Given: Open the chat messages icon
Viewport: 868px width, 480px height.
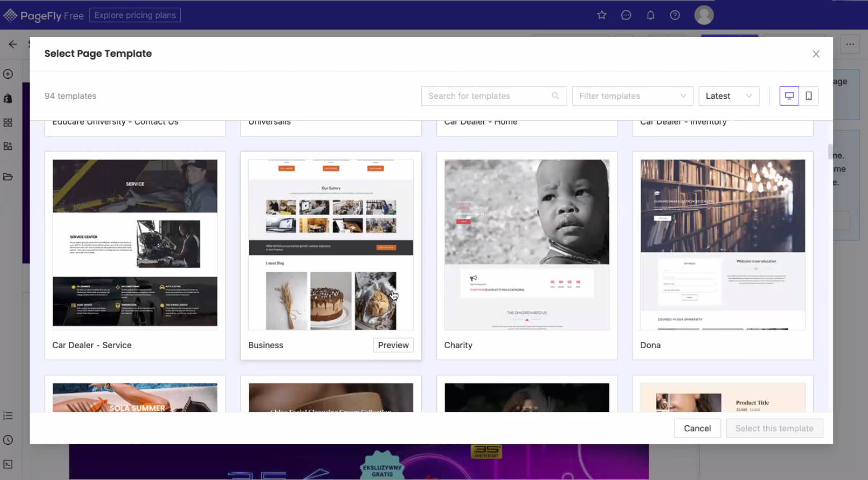Looking at the screenshot, I should 626,15.
